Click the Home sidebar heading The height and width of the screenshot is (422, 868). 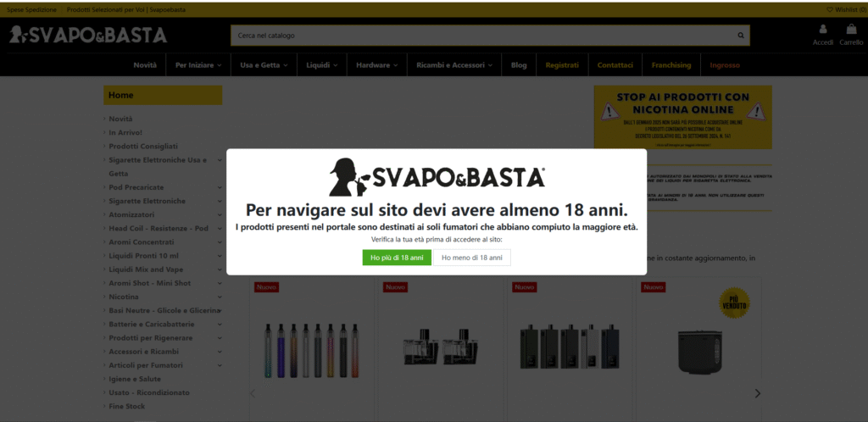click(163, 95)
